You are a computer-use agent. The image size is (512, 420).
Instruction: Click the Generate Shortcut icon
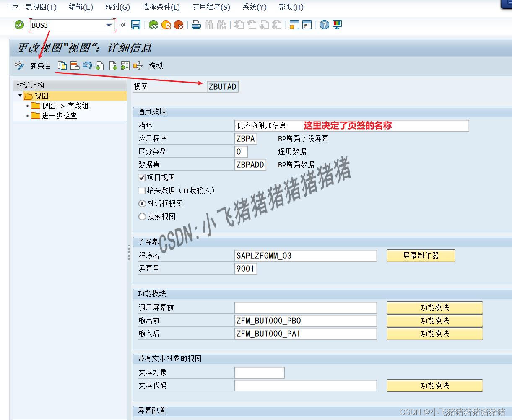click(x=307, y=25)
